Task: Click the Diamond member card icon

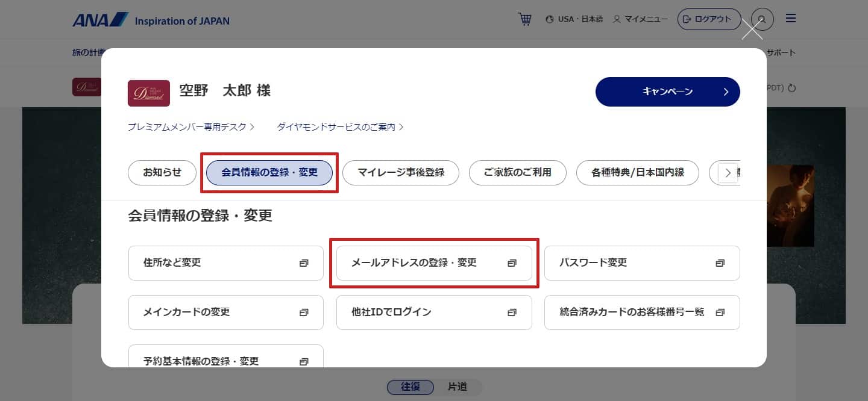Action: [x=145, y=93]
